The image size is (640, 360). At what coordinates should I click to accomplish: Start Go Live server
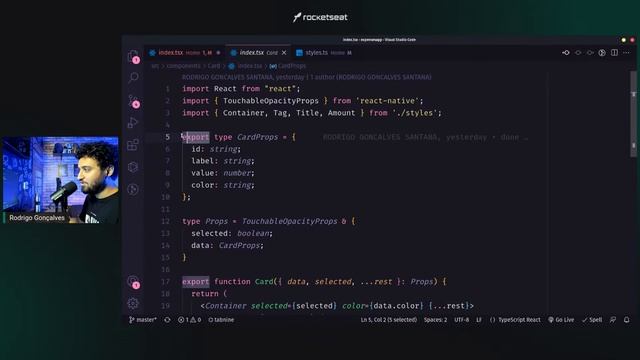click(561, 320)
